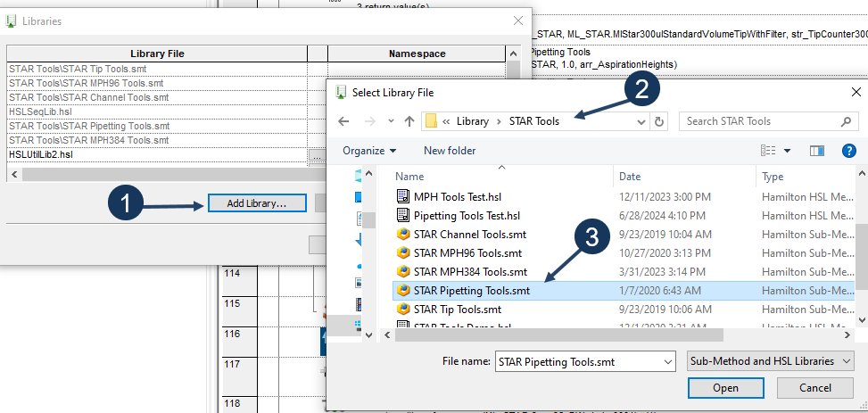Click browse ... button for HSLUtilLib2.hsl

coord(317,156)
